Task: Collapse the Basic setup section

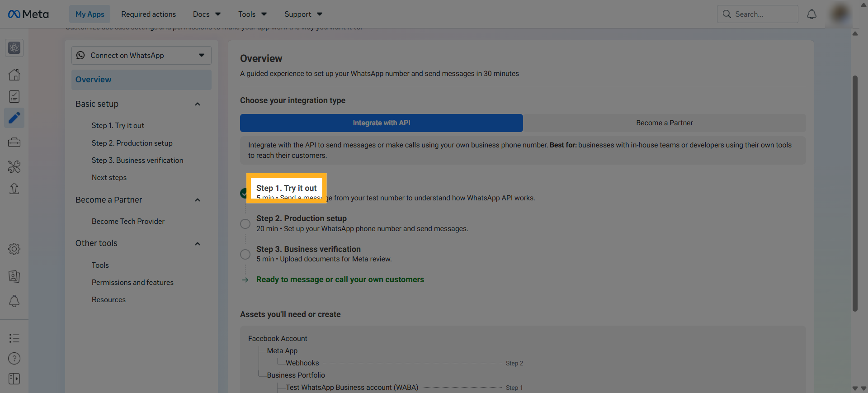Action: [198, 104]
